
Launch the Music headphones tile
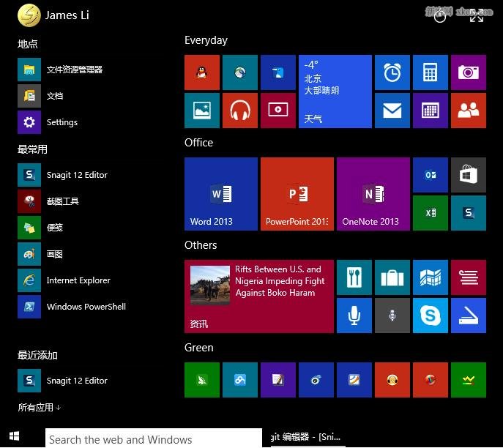pos(240,111)
